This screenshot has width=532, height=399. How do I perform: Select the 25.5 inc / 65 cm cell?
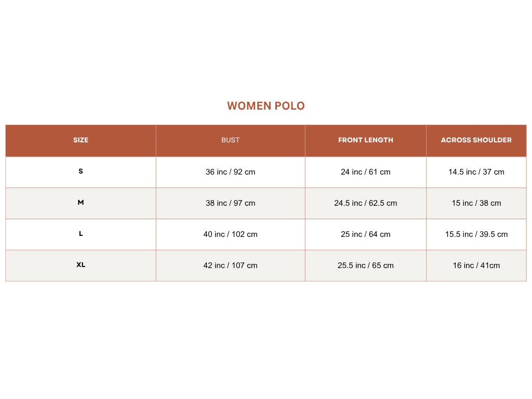(365, 265)
